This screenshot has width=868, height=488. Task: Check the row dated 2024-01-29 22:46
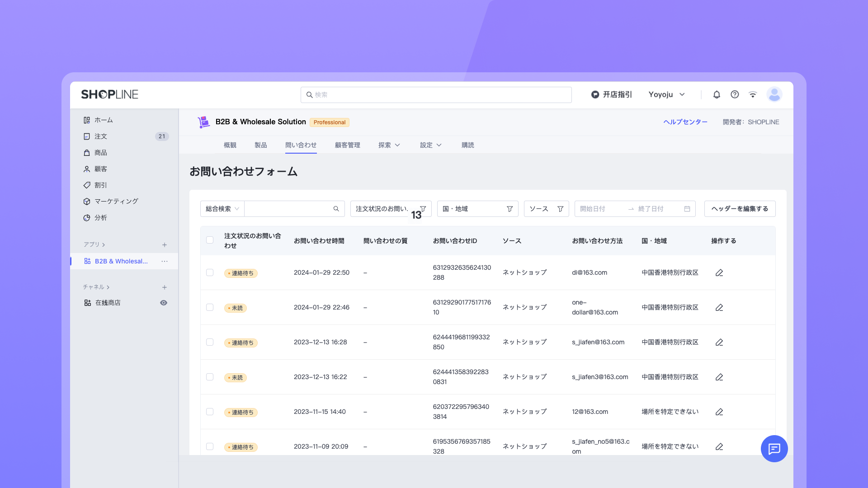click(210, 307)
